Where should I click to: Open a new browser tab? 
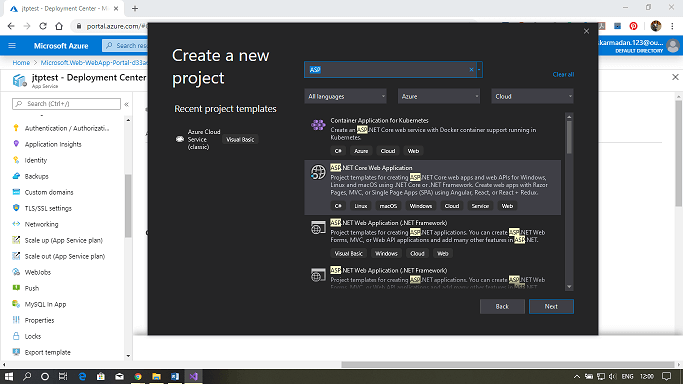(x=135, y=9)
